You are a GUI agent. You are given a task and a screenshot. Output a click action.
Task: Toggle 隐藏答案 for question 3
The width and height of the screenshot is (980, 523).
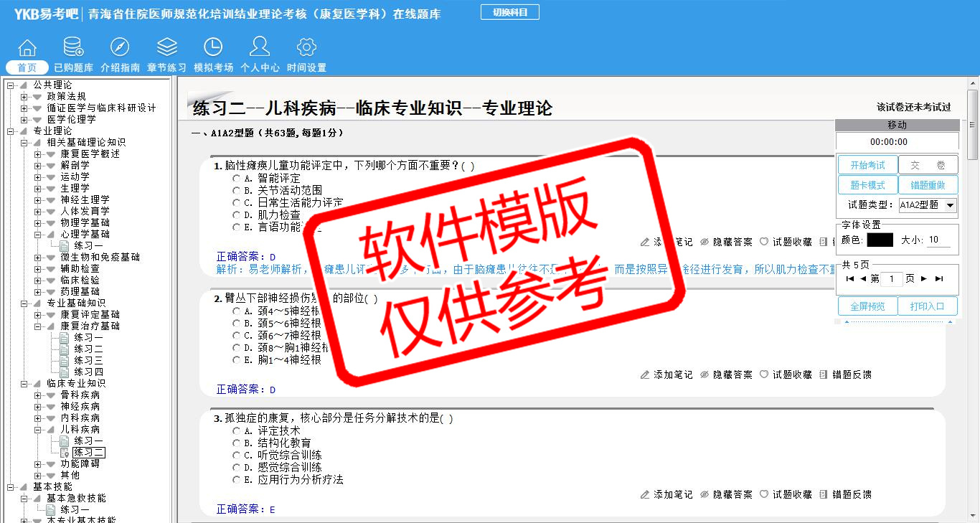coord(705,494)
